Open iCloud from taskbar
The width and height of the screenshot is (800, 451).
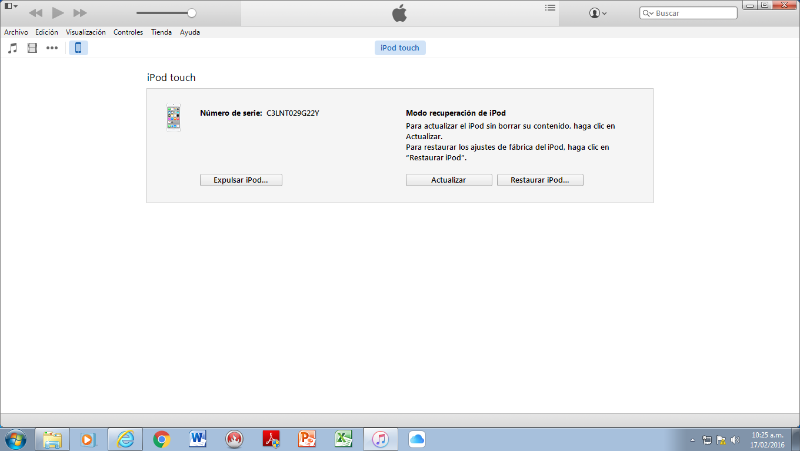(417, 439)
